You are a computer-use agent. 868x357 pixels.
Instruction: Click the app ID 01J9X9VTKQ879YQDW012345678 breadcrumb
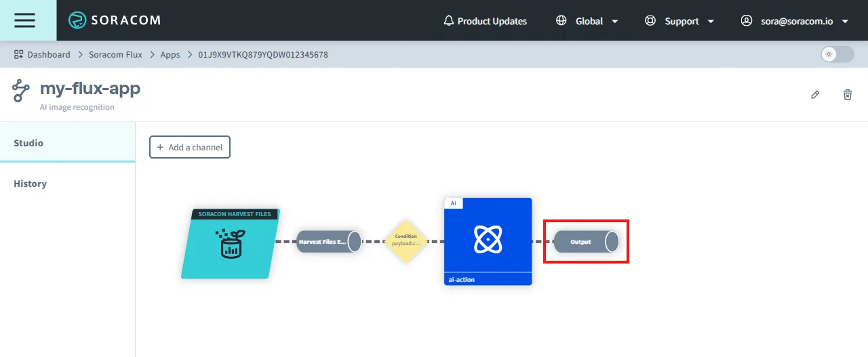click(263, 54)
